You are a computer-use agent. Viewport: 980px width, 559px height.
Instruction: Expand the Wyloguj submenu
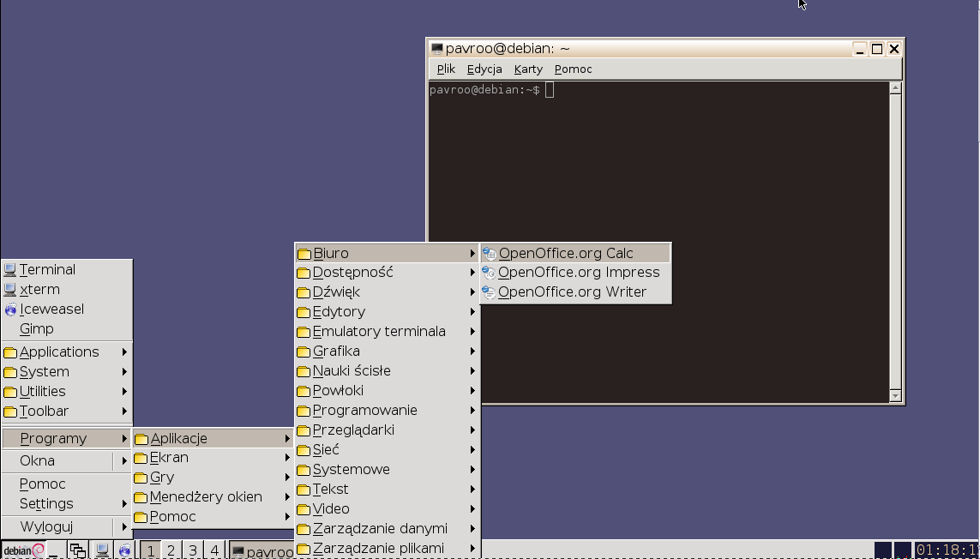point(46,527)
